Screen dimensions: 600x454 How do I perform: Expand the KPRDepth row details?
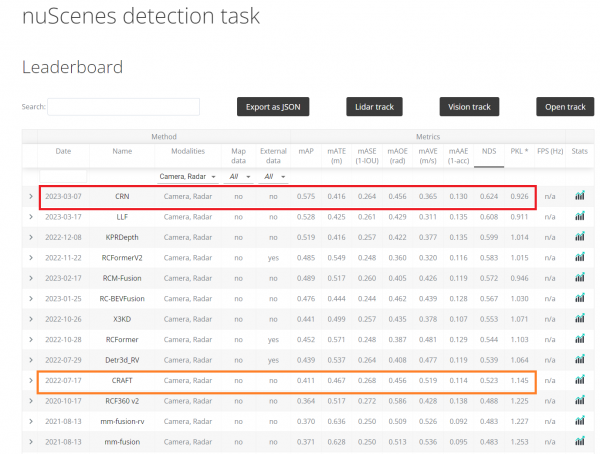(x=31, y=237)
